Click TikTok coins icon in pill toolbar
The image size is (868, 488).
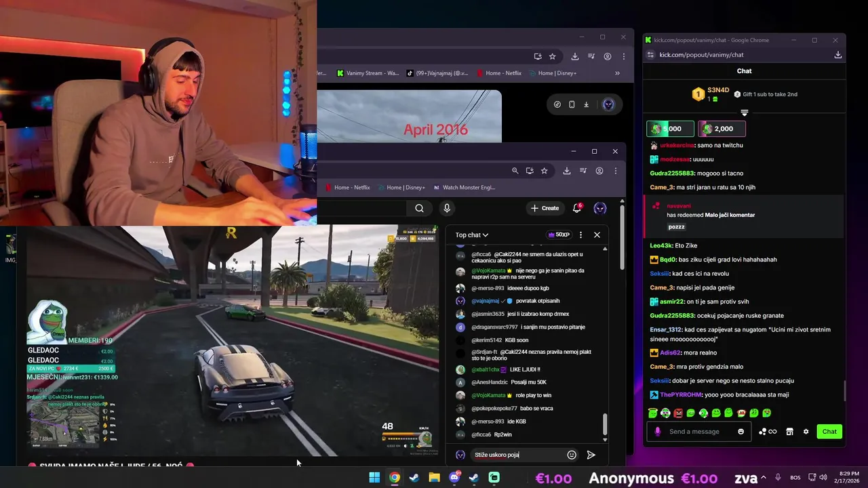pyautogui.click(x=557, y=104)
